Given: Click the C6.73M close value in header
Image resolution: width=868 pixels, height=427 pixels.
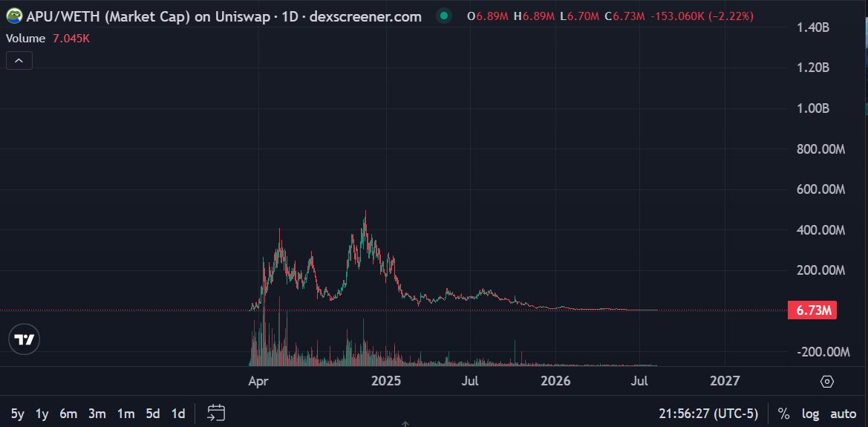Looking at the screenshot, I should (x=625, y=16).
